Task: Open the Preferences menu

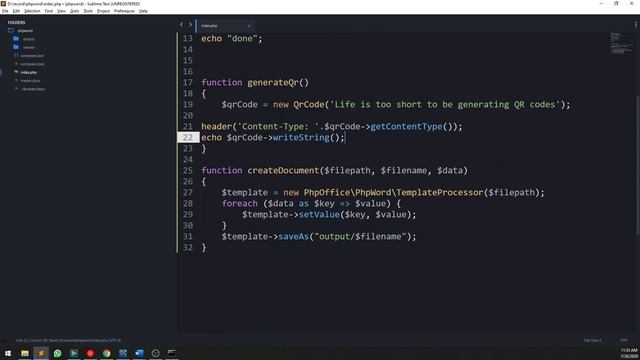Action: pyautogui.click(x=124, y=11)
